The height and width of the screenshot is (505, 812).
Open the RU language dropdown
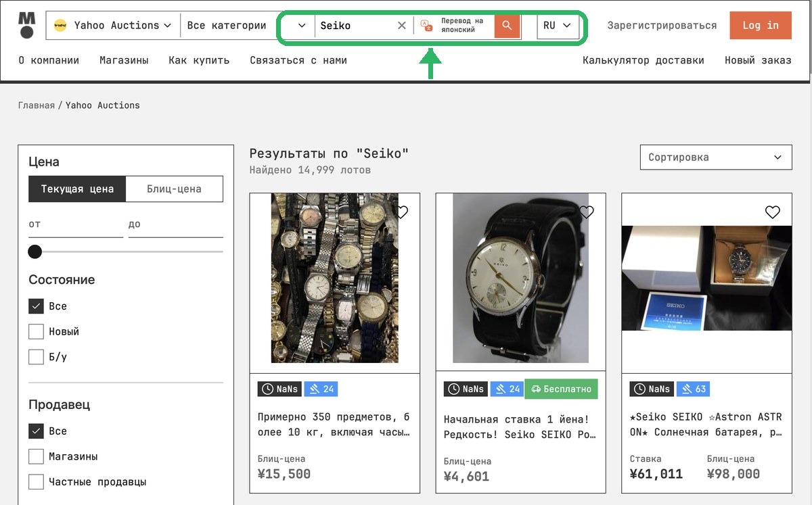[558, 26]
